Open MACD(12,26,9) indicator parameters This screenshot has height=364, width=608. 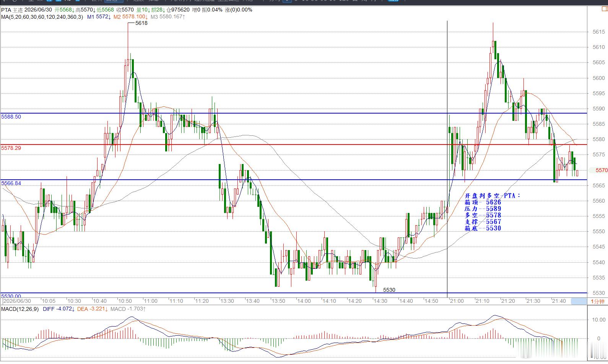(x=20, y=309)
